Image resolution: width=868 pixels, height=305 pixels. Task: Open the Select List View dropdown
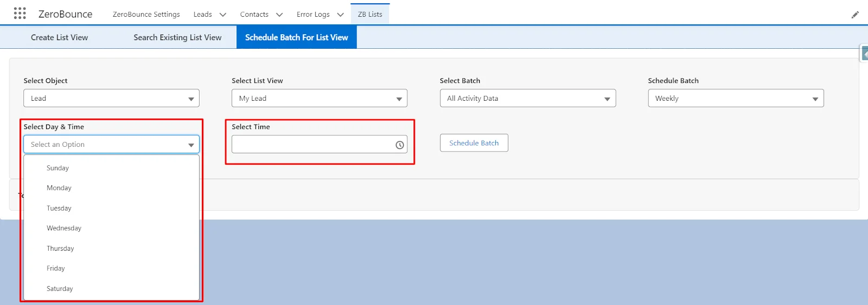click(319, 99)
